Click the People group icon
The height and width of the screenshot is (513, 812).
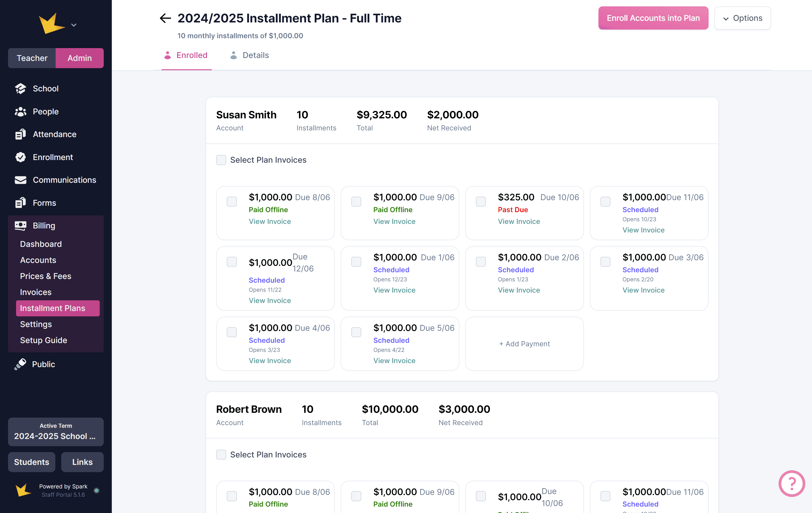pyautogui.click(x=21, y=112)
